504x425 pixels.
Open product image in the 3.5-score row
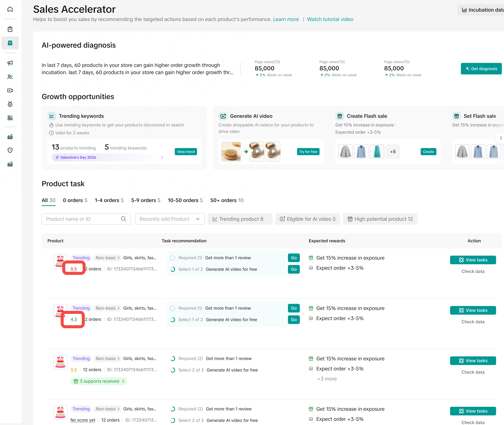click(60, 362)
